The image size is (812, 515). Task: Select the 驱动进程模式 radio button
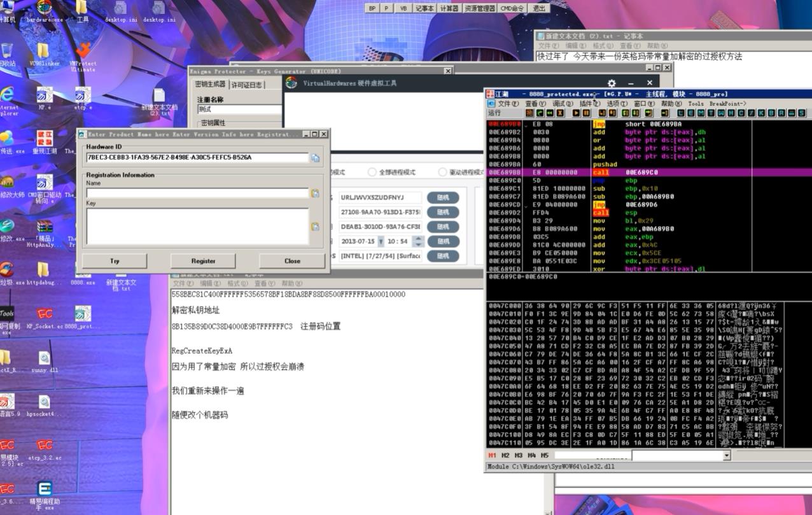(x=443, y=173)
